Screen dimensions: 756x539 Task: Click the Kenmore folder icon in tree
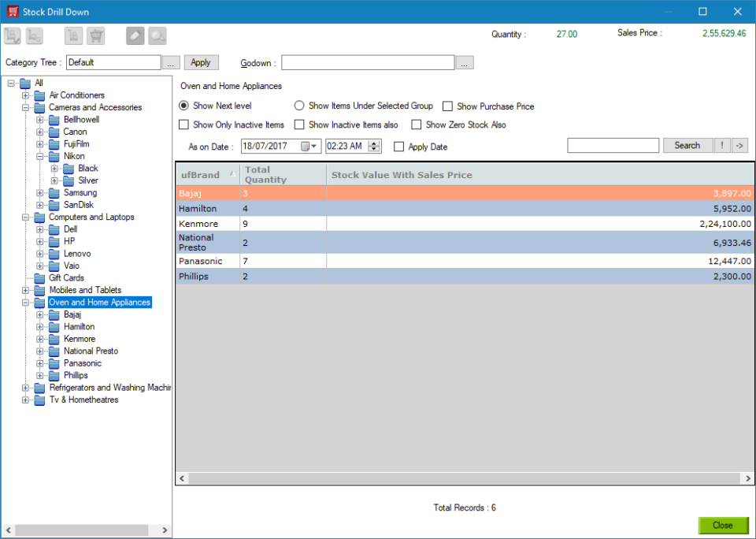click(54, 339)
